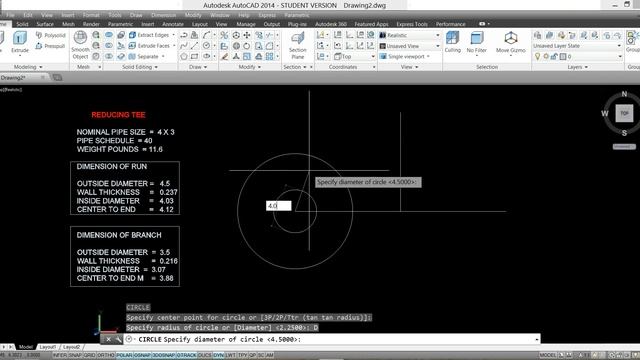Toggle POLAR tracking in status bar
Image resolution: width=640 pixels, height=360 pixels.
[124, 356]
